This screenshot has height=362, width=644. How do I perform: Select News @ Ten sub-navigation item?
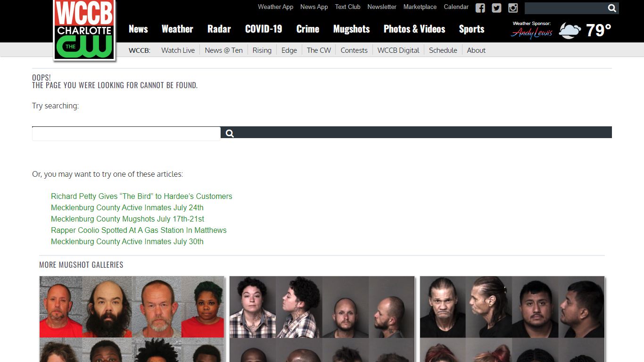tap(223, 50)
